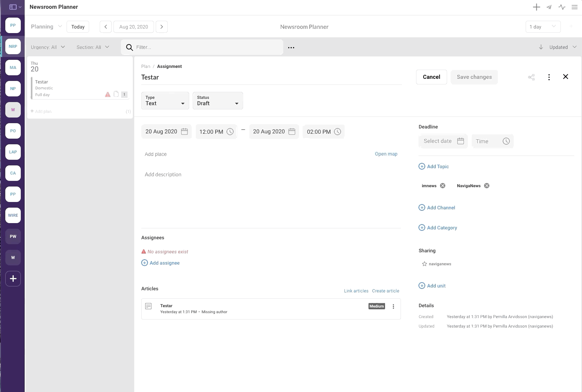The image size is (582, 392).
Task: Toggle the Updated sort direction arrow
Action: coord(541,47)
